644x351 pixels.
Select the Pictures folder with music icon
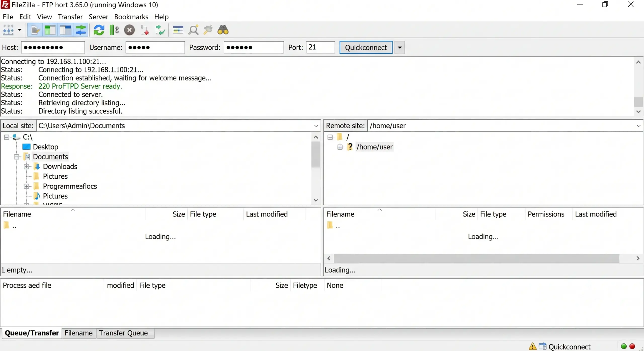[x=55, y=196]
